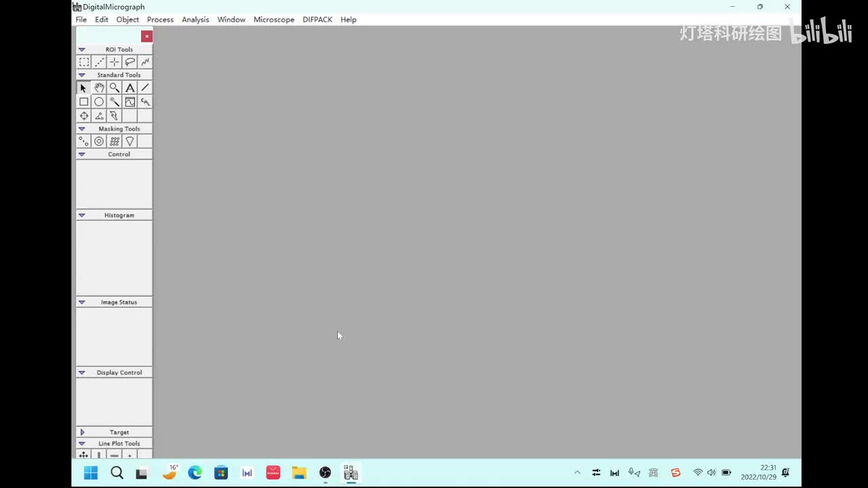Open the Help menu
The image size is (868, 488).
[x=349, y=20]
